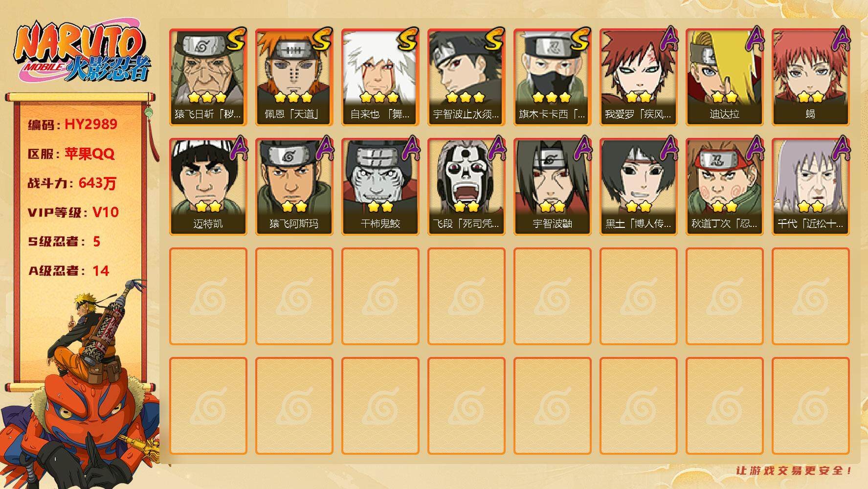Choose the 干柿鬼鲛 ninja card

point(380,186)
